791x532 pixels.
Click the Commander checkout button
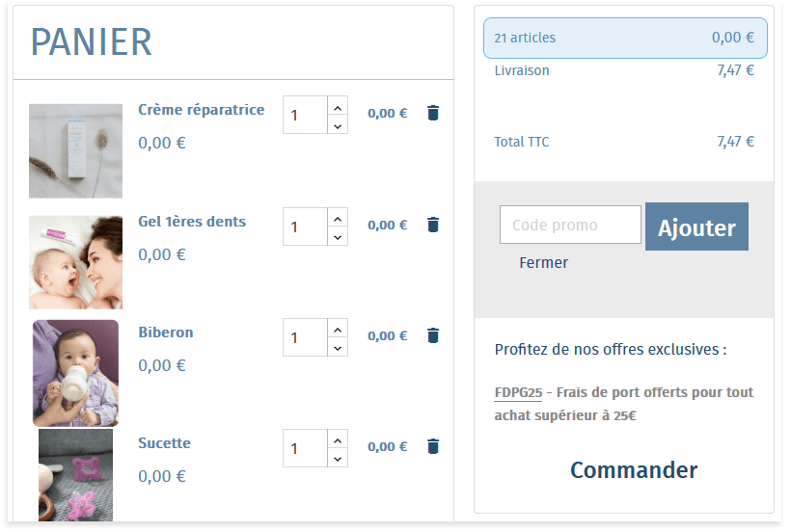[634, 470]
